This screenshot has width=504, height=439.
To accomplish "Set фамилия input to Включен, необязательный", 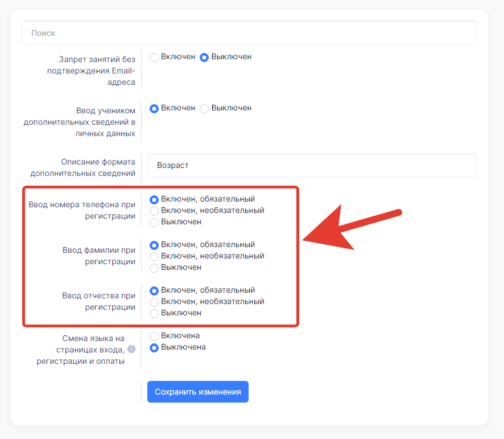I will (154, 257).
